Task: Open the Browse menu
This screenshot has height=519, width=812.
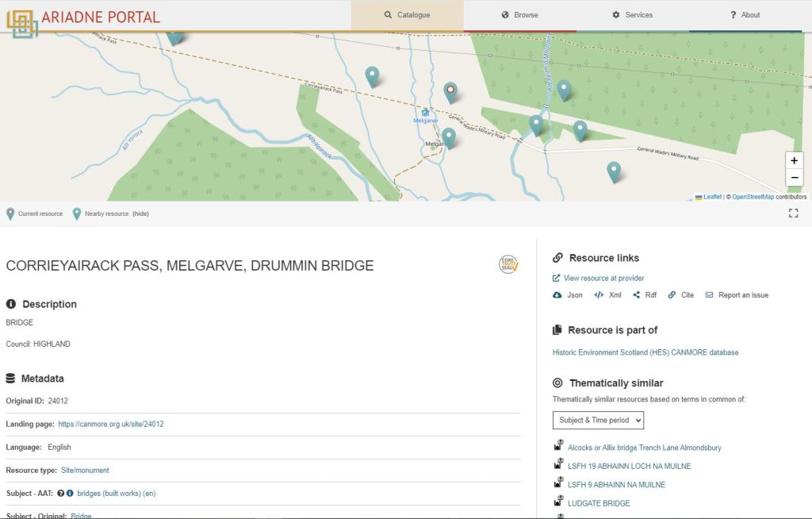Action: click(519, 15)
